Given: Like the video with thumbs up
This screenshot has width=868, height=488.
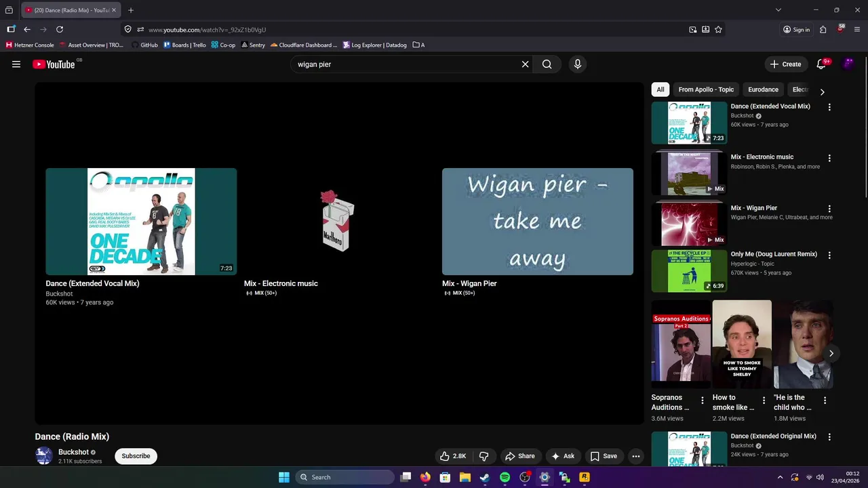Looking at the screenshot, I should pos(453,456).
